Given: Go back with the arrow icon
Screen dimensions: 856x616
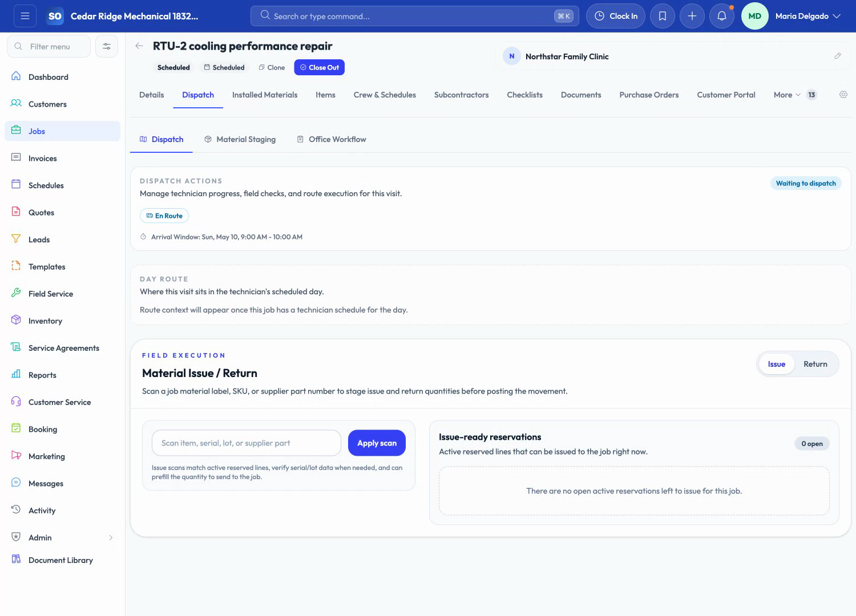Looking at the screenshot, I should 139,46.
